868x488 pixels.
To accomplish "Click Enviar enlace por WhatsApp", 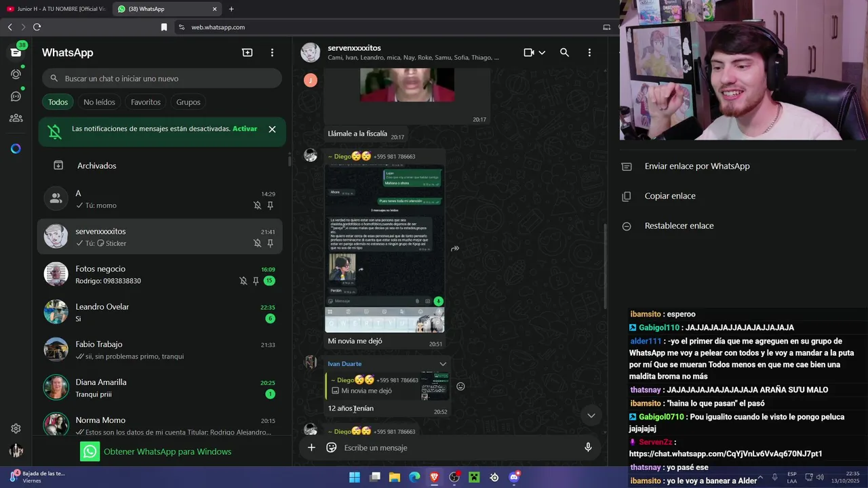I will click(x=697, y=166).
